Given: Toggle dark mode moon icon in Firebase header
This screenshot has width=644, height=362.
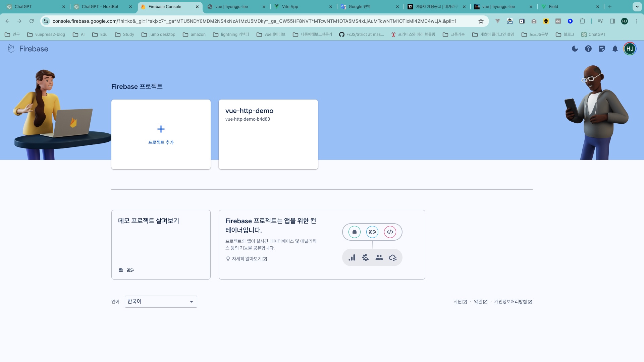Looking at the screenshot, I should point(575,49).
